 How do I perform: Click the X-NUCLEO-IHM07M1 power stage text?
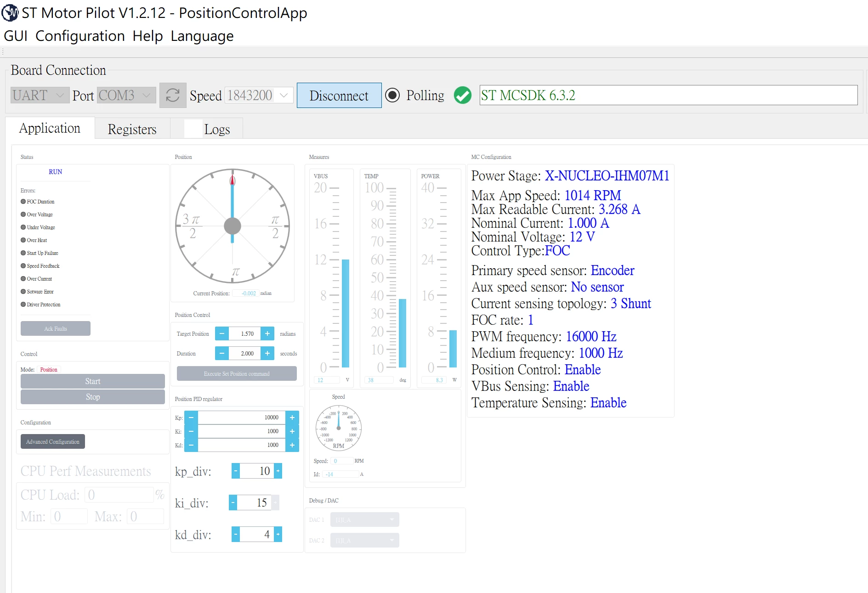tap(607, 176)
